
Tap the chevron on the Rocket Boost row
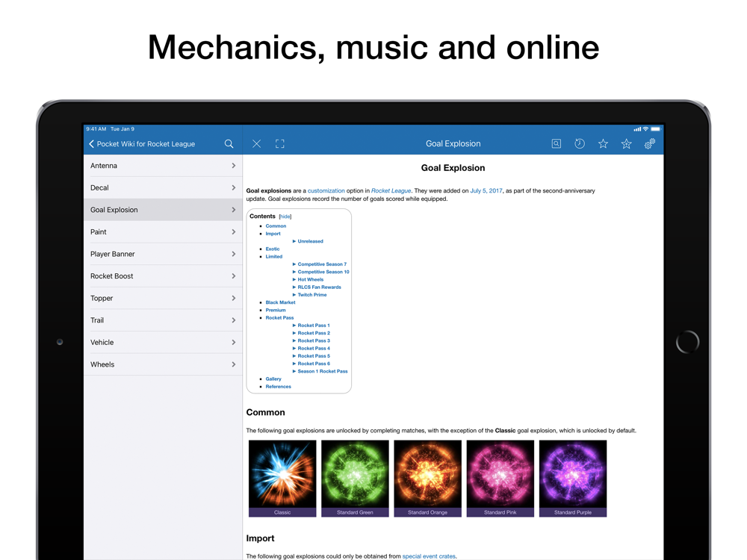tap(233, 276)
